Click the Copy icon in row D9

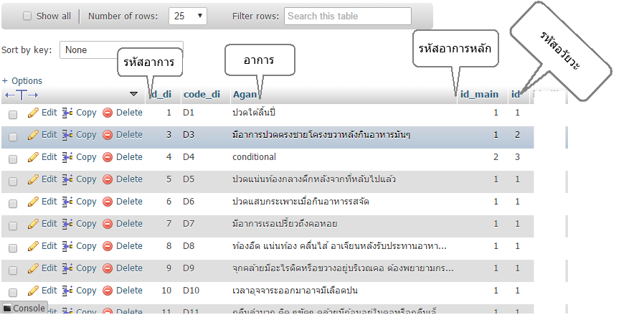(x=67, y=268)
